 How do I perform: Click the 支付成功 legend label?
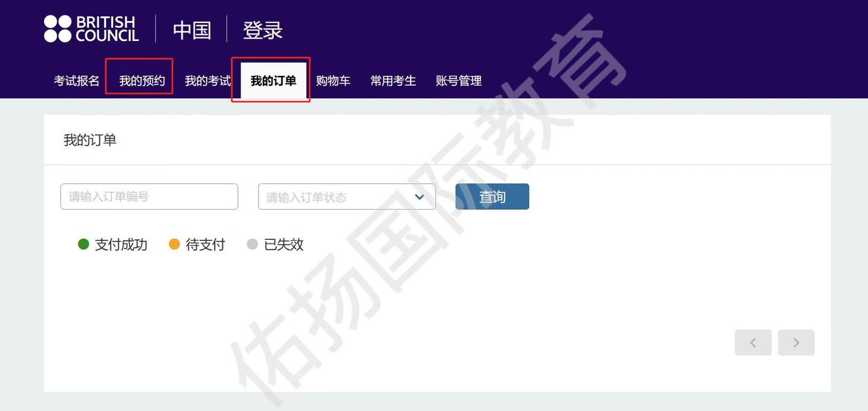(x=121, y=244)
